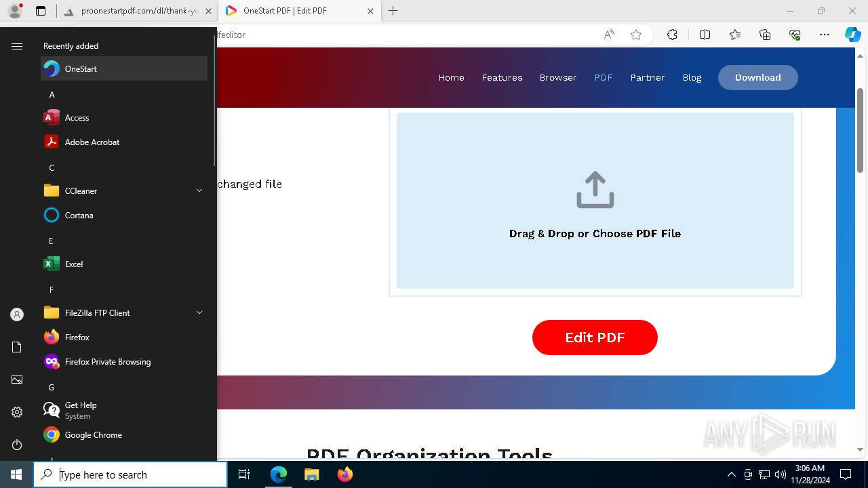Screen dimensions: 868x488
Task: Open notification center icon
Action: pos(846,474)
